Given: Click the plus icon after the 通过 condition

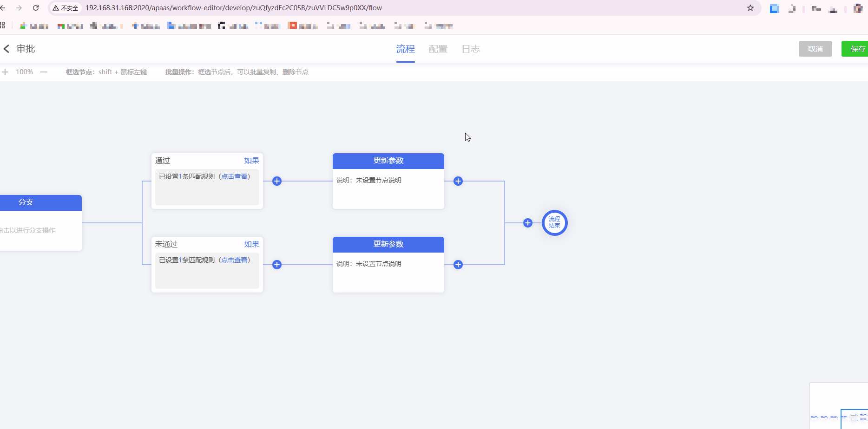Looking at the screenshot, I should coord(277,181).
